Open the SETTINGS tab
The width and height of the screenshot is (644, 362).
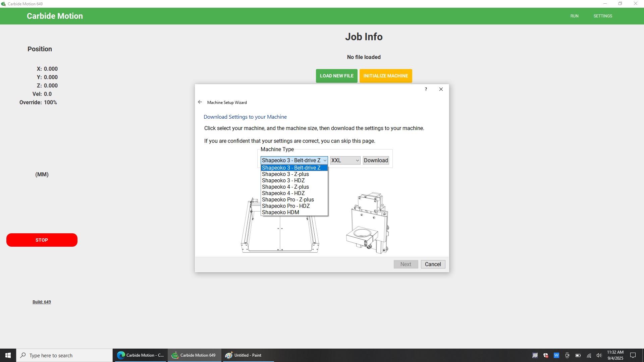coord(602,16)
